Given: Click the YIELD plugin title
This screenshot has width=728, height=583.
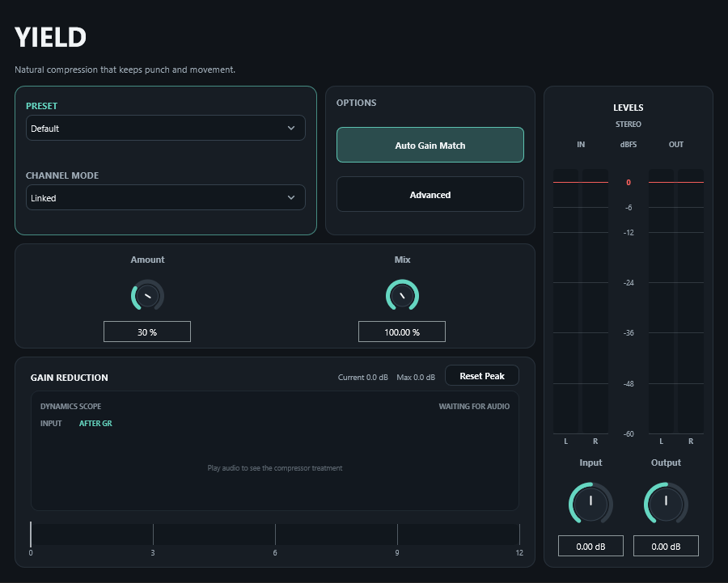Looking at the screenshot, I should click(50, 37).
